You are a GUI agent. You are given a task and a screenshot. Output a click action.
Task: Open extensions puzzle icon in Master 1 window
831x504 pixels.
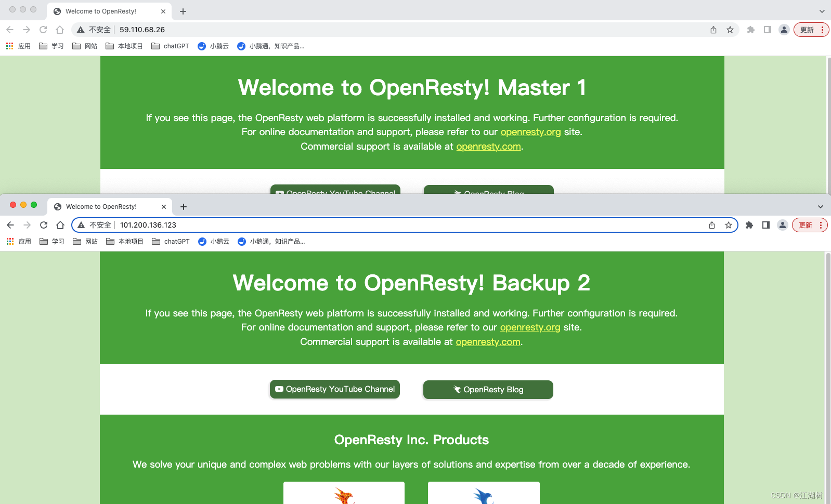tap(751, 30)
